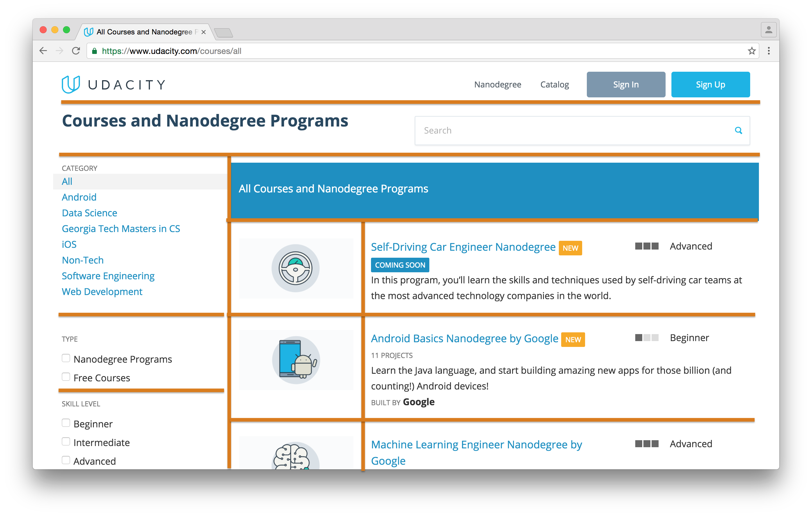Click the Search input field
This screenshot has height=516, width=812.
pos(582,131)
